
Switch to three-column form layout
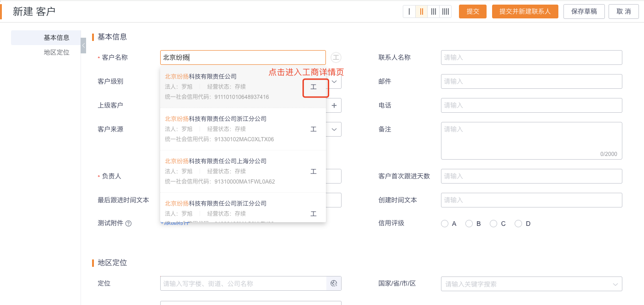click(433, 12)
